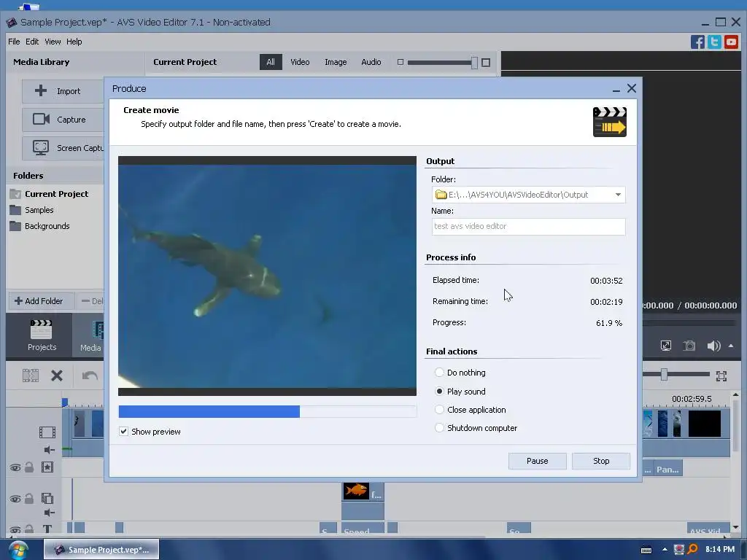Screen dimensions: 747x560
Task: Open the Twitter link icon
Action: (714, 42)
